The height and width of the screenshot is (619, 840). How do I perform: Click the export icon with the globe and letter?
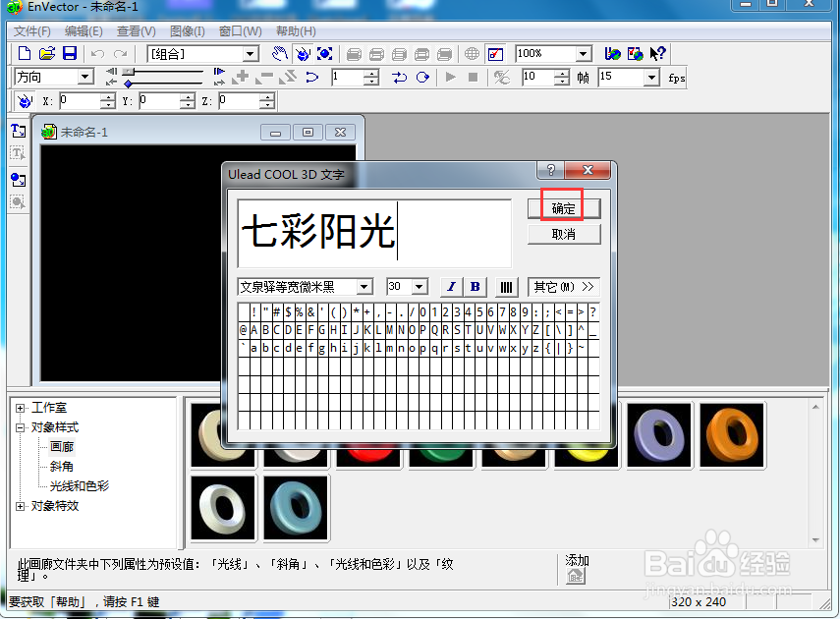pyautogui.click(x=612, y=54)
